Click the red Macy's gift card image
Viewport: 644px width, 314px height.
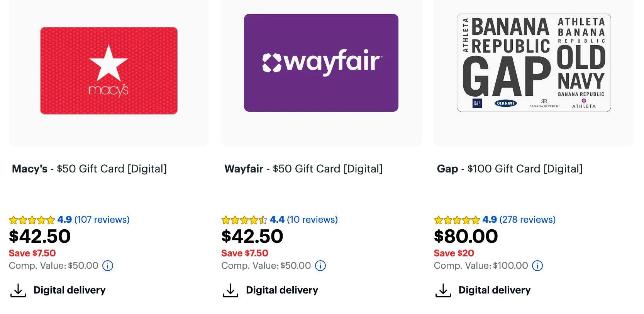coord(109,70)
